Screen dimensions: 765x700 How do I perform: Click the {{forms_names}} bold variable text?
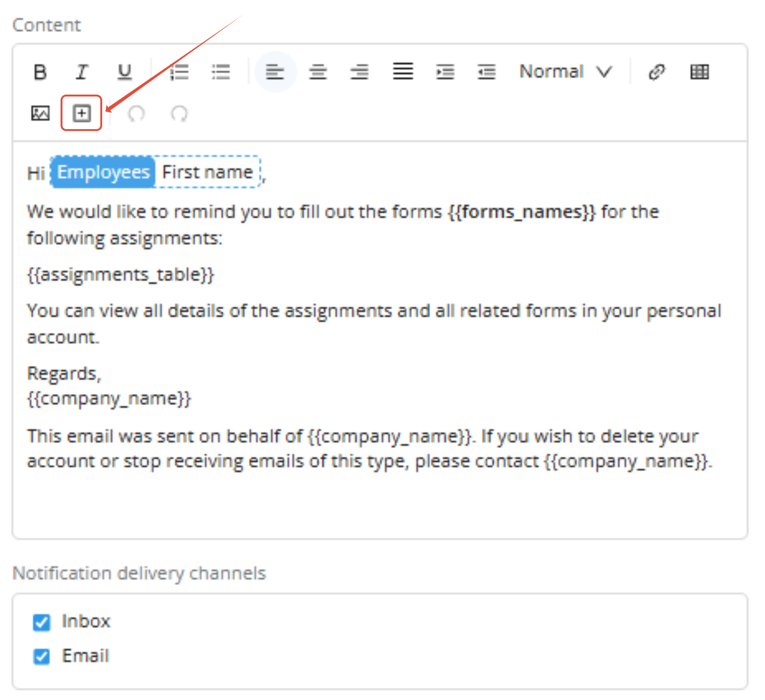click(522, 212)
